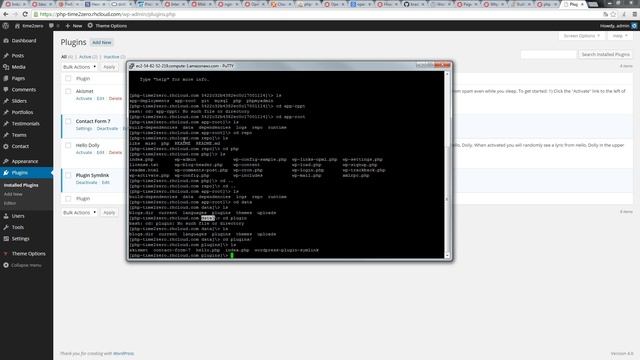Image resolution: width=640 pixels, height=360 pixels.
Task: Open the New content menu
Action: [x=74, y=26]
